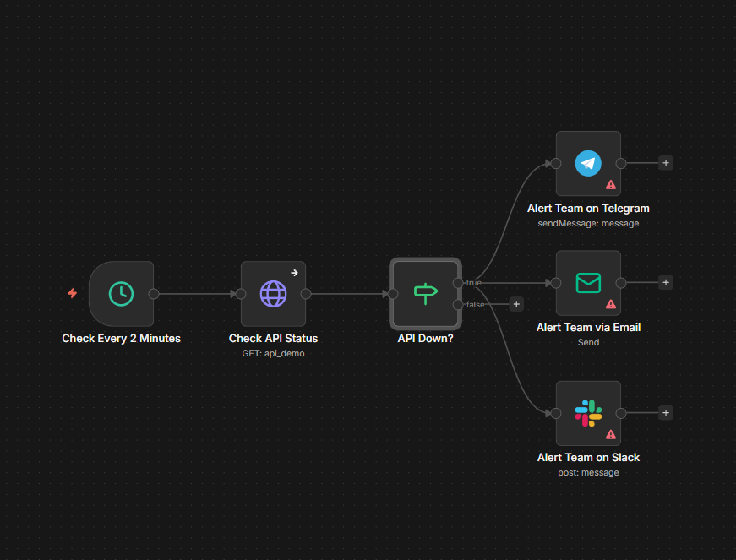Screen dimensions: 736x560
Task: Click the Alert Team on Telegram node title
Action: point(588,208)
